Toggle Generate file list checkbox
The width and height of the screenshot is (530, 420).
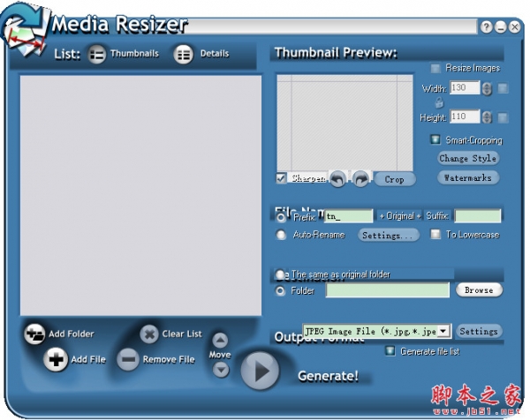(390, 351)
